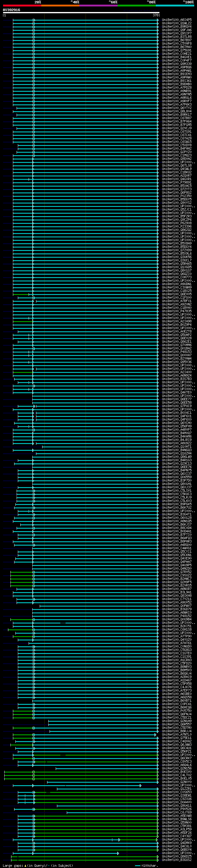Open the UniRef100_A8N1Q5 hit
This screenshot has width=197, height=868.
click(177, 521)
